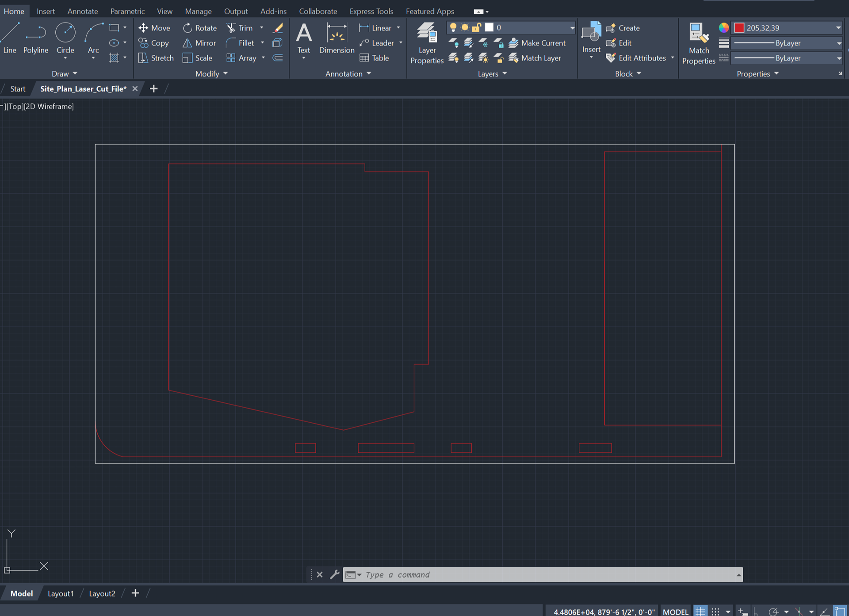The width and height of the screenshot is (849, 616).
Task: Select the Rotate tool
Action: click(x=199, y=28)
